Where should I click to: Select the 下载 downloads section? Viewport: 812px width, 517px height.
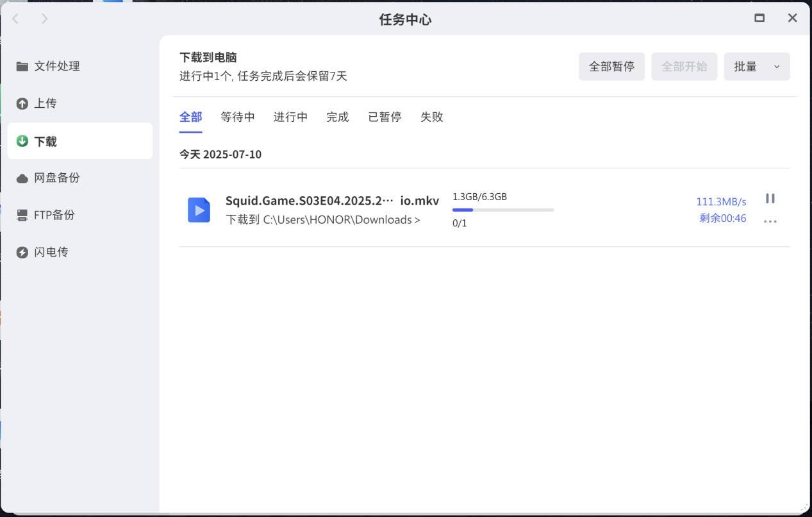tap(79, 141)
